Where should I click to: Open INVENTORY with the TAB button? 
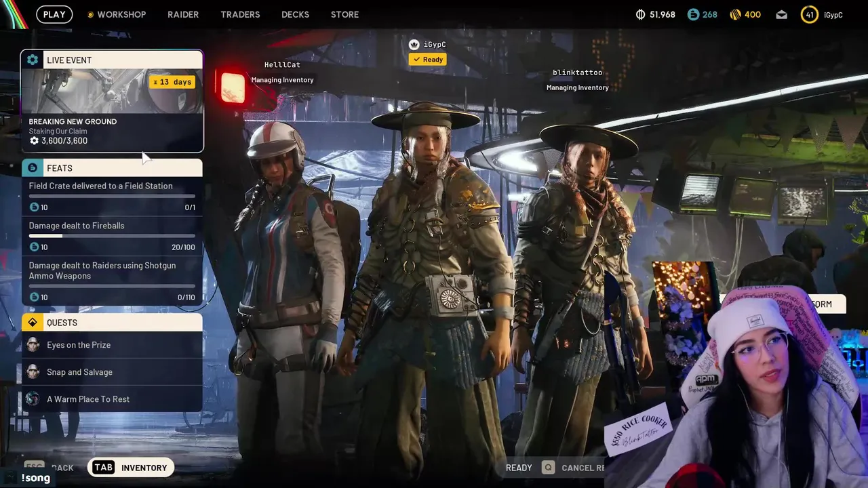click(130, 468)
